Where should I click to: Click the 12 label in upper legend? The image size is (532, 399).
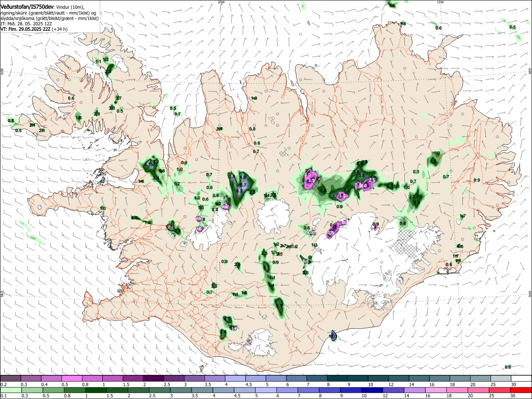(x=390, y=384)
